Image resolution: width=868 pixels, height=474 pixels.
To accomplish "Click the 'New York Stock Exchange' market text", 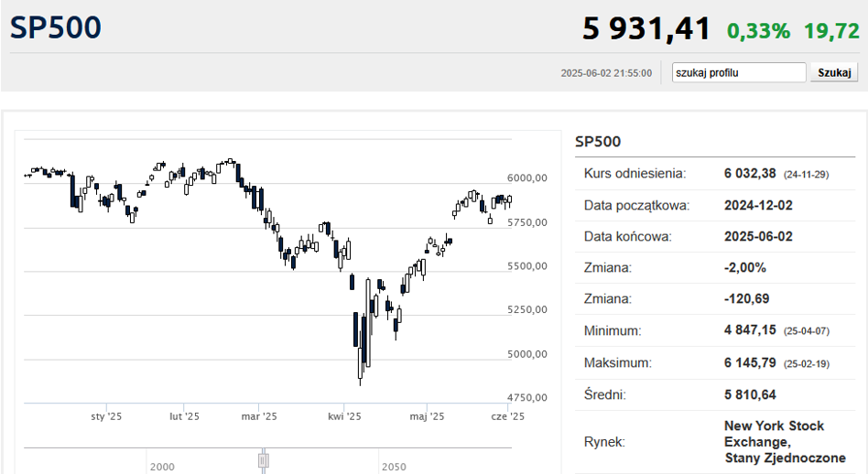I will (774, 434).
